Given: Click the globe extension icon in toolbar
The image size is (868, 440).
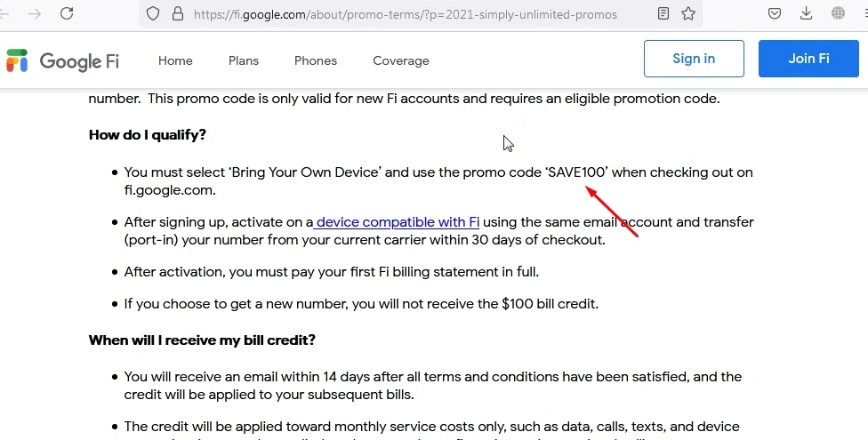Looking at the screenshot, I should click(x=839, y=14).
